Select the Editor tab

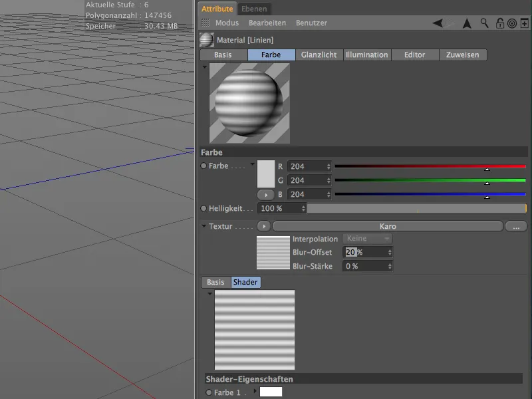tap(415, 55)
